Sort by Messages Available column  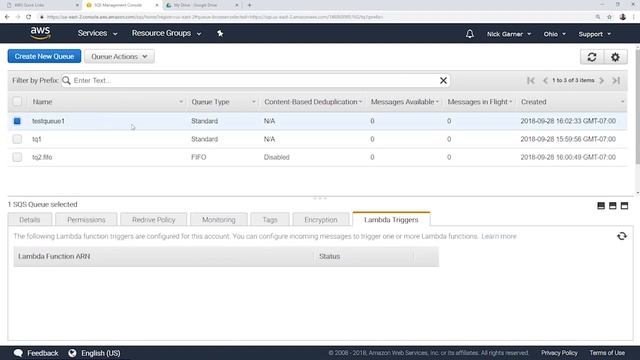click(404, 102)
